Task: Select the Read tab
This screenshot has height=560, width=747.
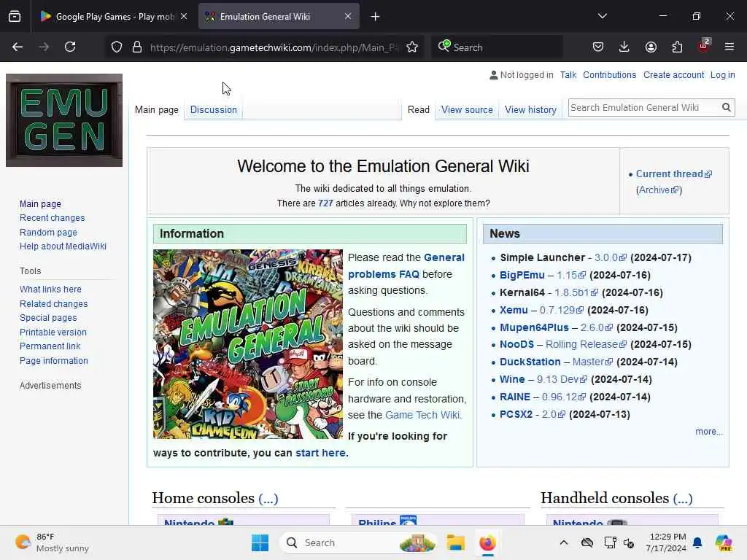Action: [x=418, y=109]
